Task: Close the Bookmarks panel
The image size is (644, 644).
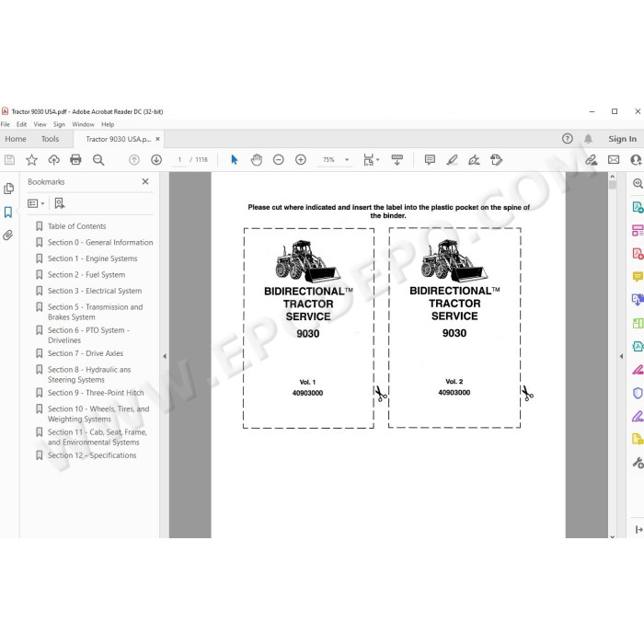Action: click(145, 181)
